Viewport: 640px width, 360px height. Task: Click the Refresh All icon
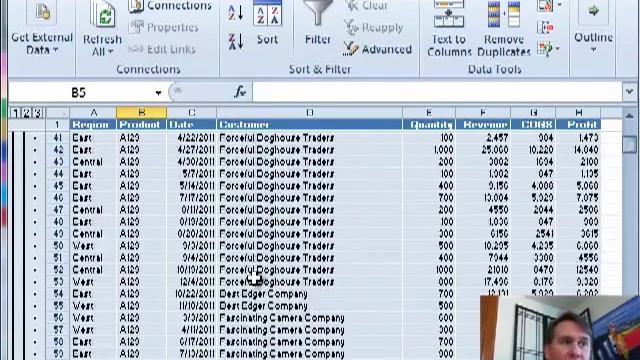click(x=102, y=15)
